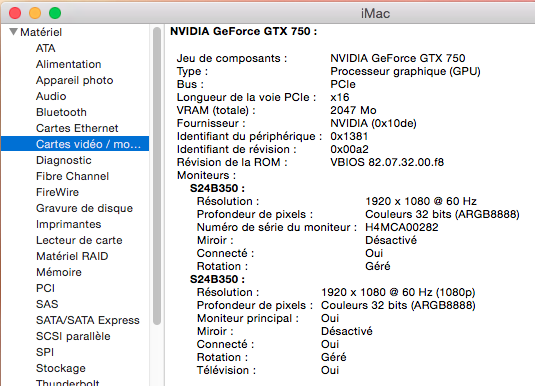The width and height of the screenshot is (535, 386).
Task: Click the Télévision label
Action: (226, 370)
